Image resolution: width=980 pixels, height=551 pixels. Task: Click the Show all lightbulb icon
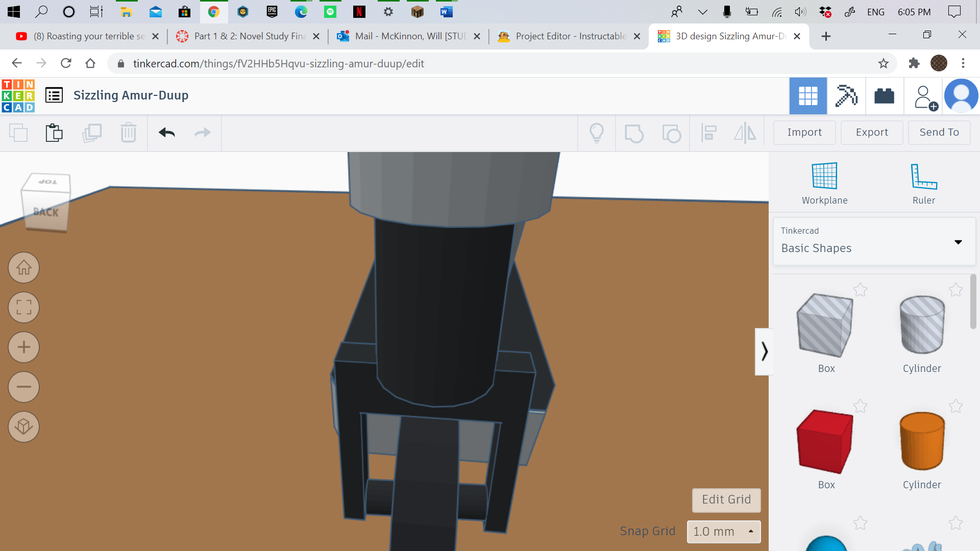(x=597, y=133)
